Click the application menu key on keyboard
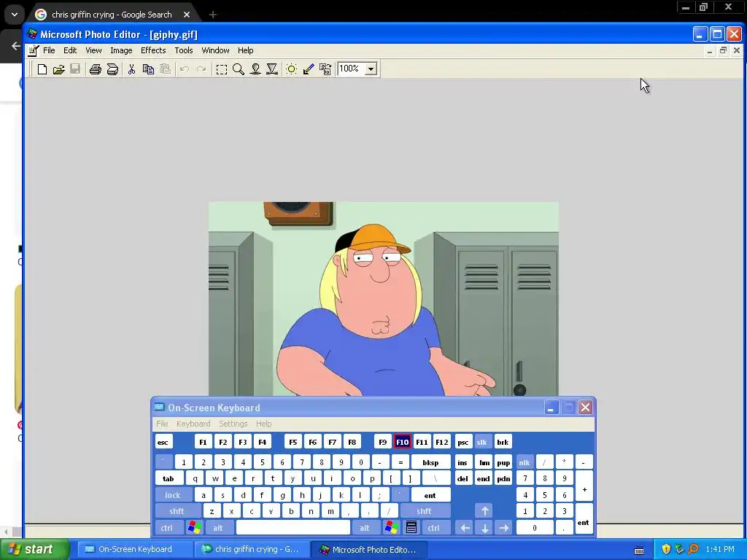 tap(411, 528)
